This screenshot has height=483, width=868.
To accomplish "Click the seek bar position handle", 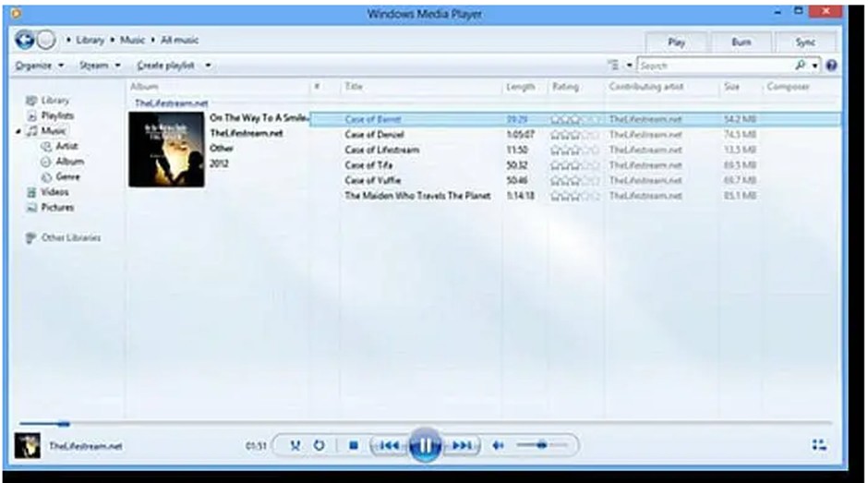I will 64,424.
